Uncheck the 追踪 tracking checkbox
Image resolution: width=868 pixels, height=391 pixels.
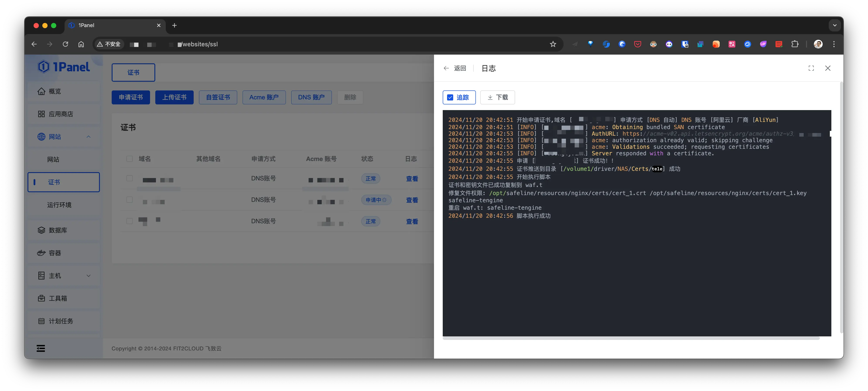pyautogui.click(x=450, y=97)
